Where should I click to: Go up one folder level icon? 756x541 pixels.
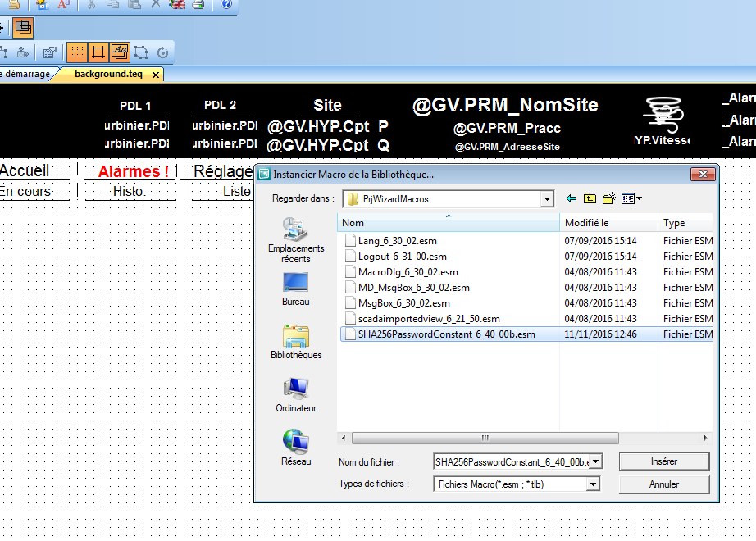pyautogui.click(x=590, y=198)
